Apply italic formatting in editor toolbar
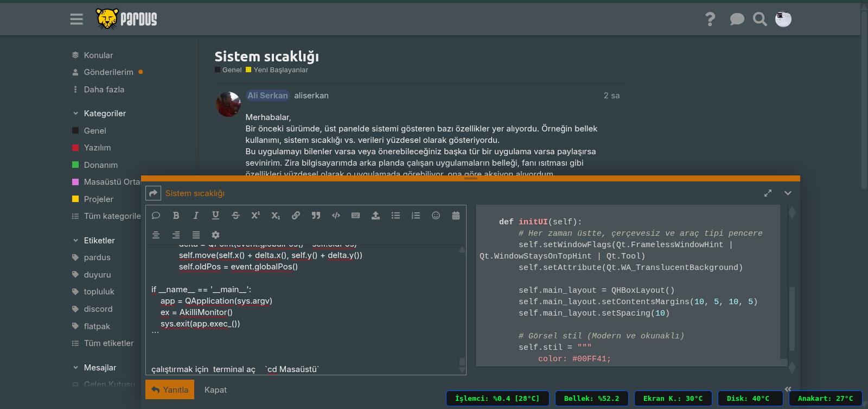 click(x=196, y=216)
